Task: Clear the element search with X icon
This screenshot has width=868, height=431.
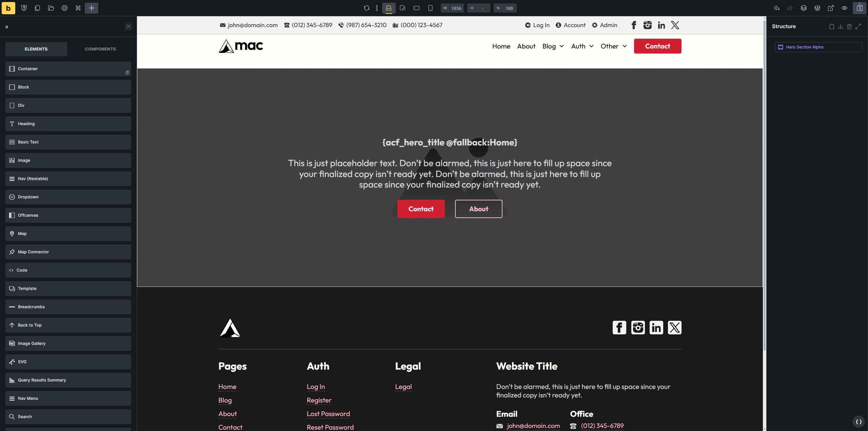Action: [x=128, y=26]
